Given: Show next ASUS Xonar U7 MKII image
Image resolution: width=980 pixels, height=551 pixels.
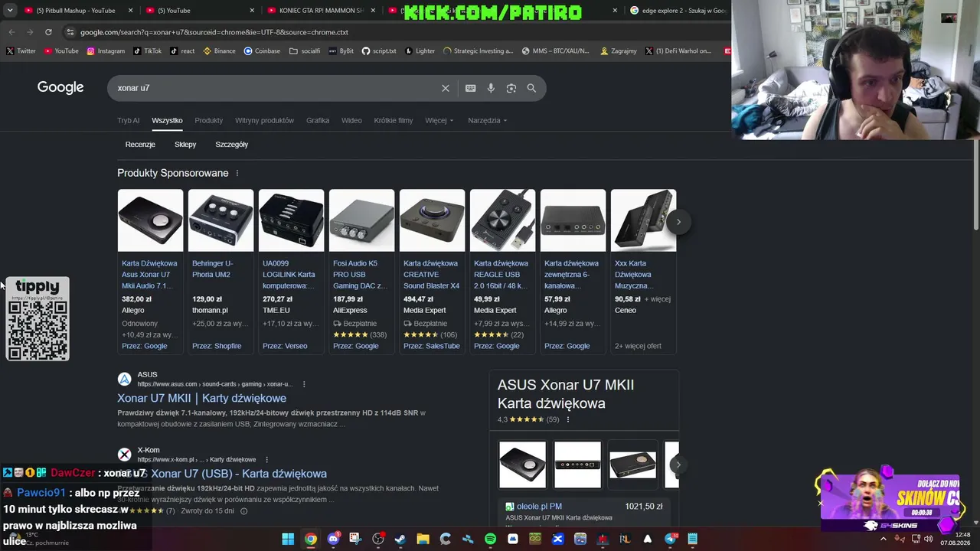Looking at the screenshot, I should [678, 465].
